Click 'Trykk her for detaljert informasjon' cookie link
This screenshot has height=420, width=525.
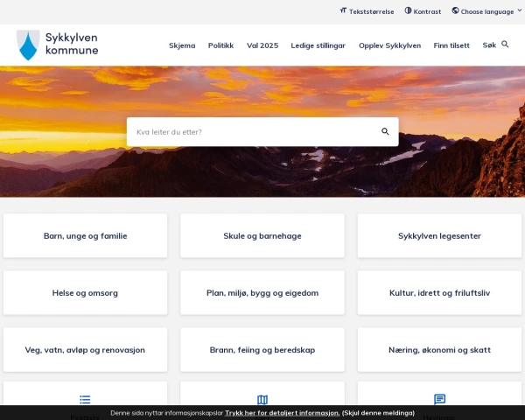click(x=282, y=413)
